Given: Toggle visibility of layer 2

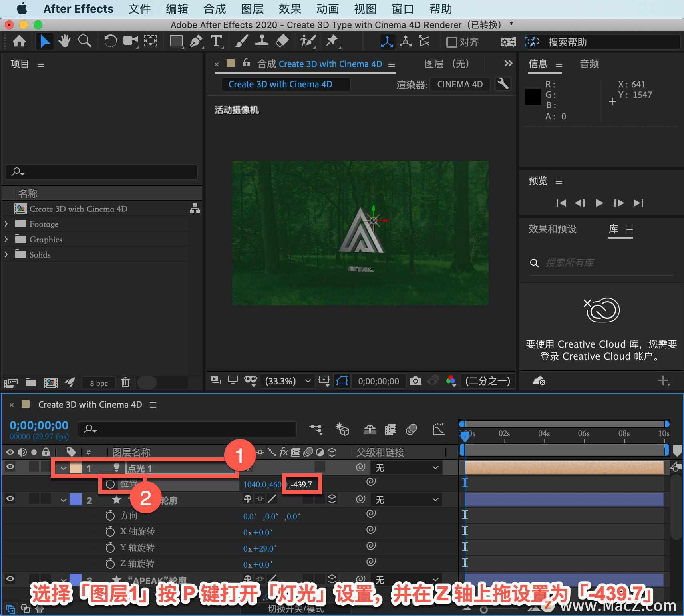Looking at the screenshot, I should click(x=10, y=499).
